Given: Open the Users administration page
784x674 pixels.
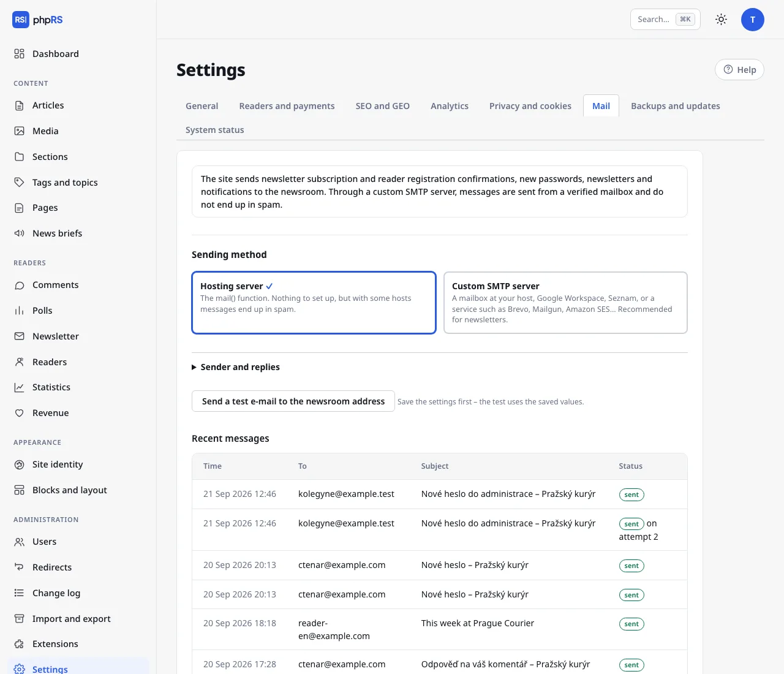Looking at the screenshot, I should [78, 542].
